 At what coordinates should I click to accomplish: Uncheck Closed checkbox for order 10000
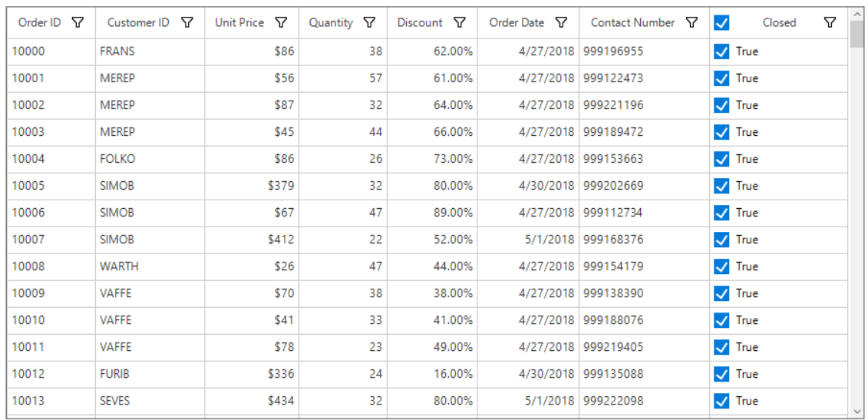coord(721,51)
